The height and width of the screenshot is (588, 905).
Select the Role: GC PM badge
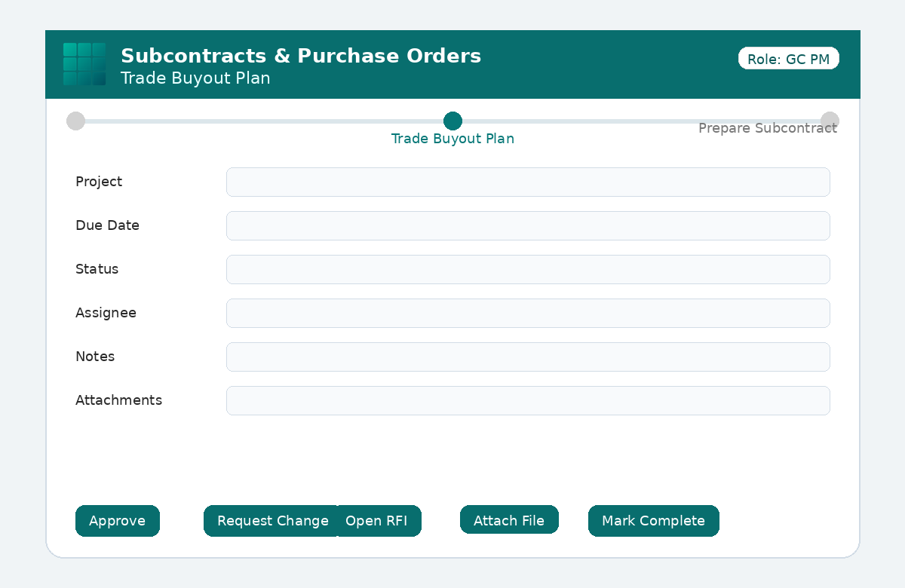click(x=789, y=59)
